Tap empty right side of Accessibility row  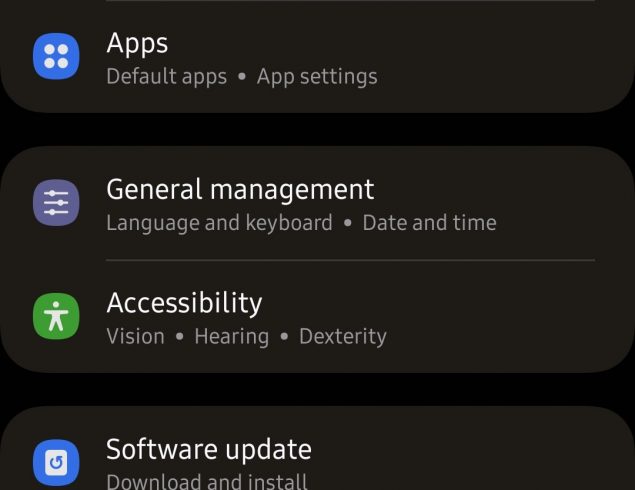520,317
